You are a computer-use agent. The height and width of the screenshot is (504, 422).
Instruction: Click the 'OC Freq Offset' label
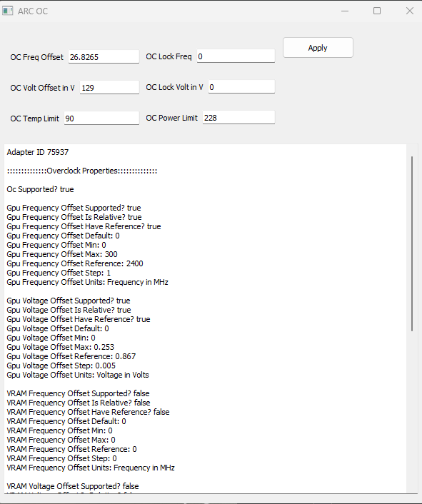pyautogui.click(x=37, y=57)
